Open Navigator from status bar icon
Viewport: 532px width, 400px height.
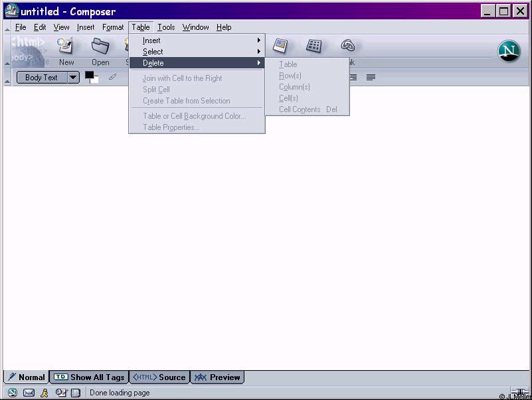tap(12, 393)
